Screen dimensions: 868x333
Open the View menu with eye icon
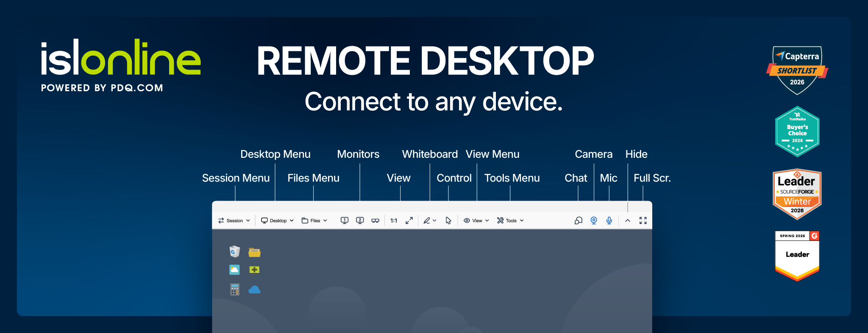pos(476,221)
